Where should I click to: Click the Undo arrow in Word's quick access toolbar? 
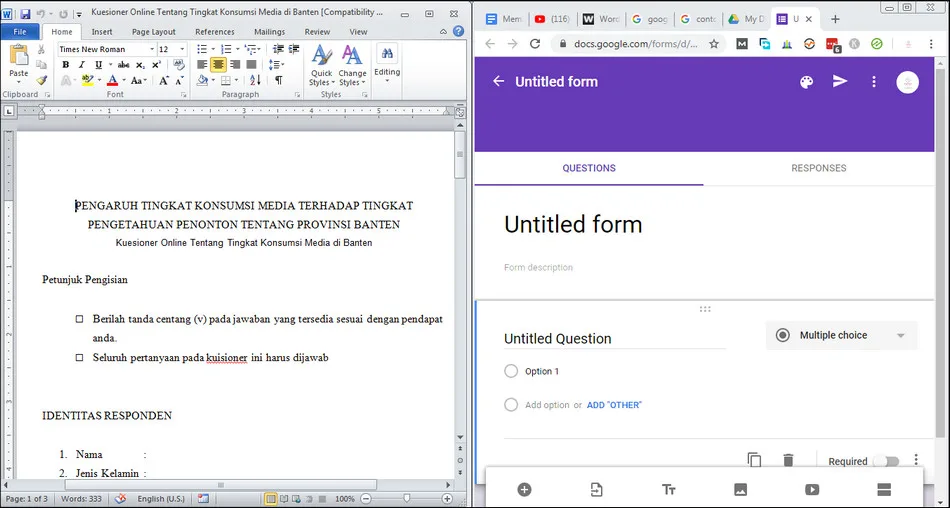pos(41,13)
